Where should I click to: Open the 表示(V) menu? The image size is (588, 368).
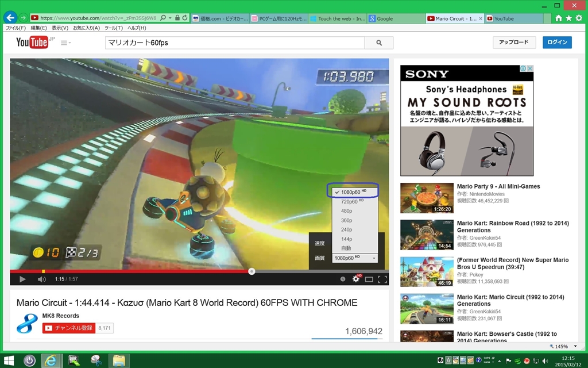click(60, 28)
